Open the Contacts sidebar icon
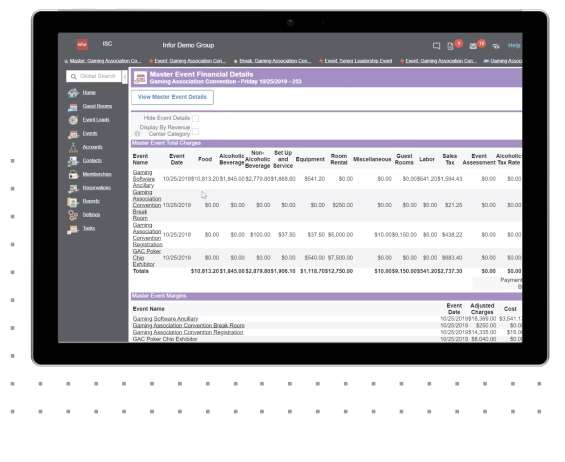Screen dimensions: 565x462 73,161
